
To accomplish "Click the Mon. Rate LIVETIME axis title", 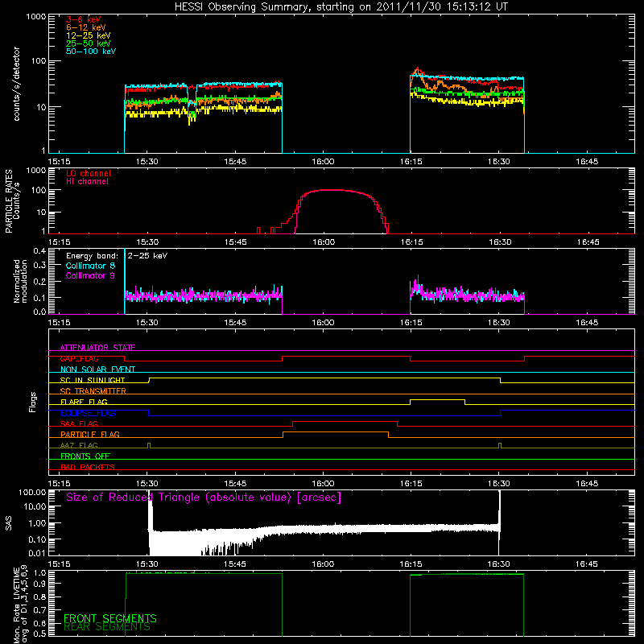I will point(20,605).
